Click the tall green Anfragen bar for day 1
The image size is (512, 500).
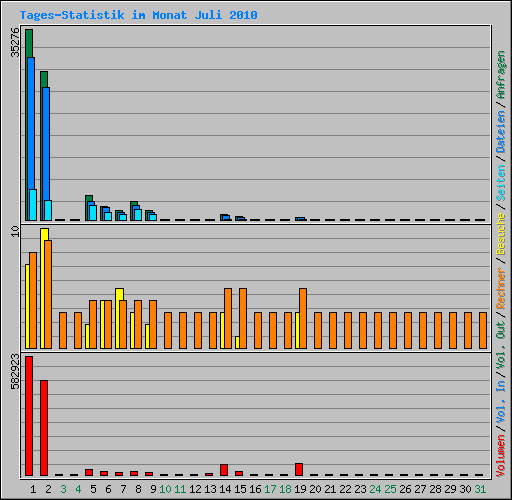click(29, 43)
